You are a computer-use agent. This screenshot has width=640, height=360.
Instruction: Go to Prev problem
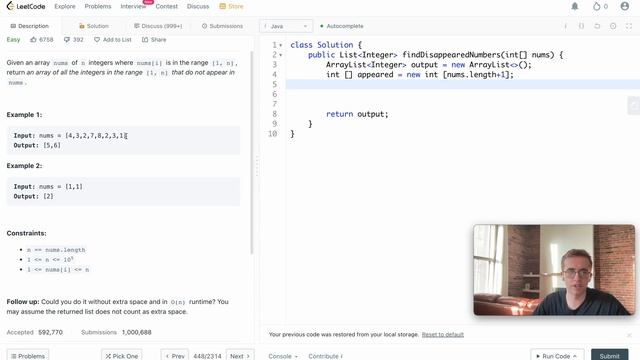click(175, 356)
